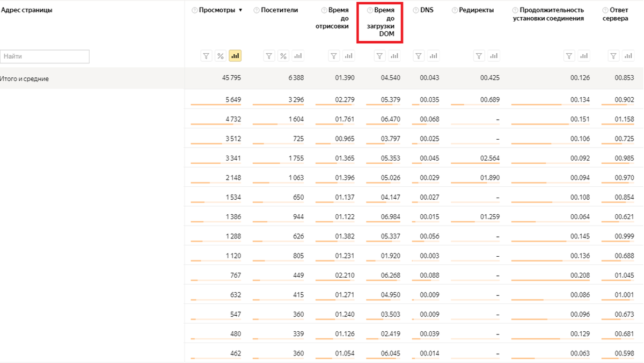Sort table by Просмотры column header
644x363 pixels.
(x=217, y=10)
